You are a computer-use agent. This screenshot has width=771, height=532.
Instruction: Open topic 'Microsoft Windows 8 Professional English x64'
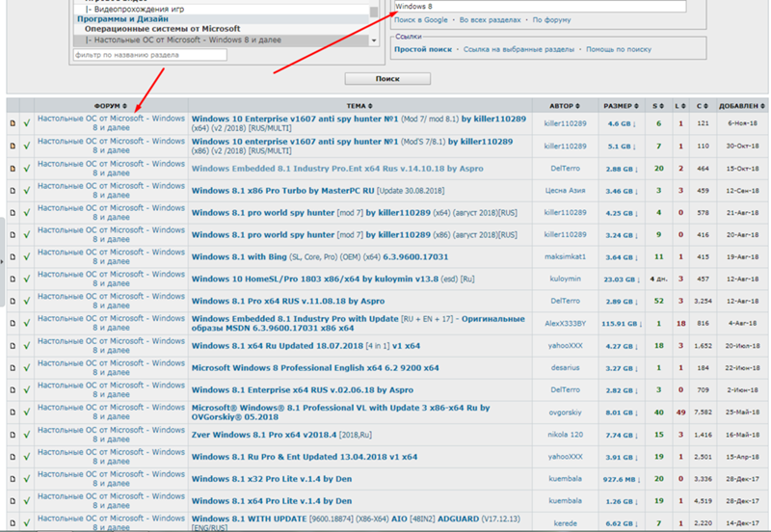click(x=315, y=368)
